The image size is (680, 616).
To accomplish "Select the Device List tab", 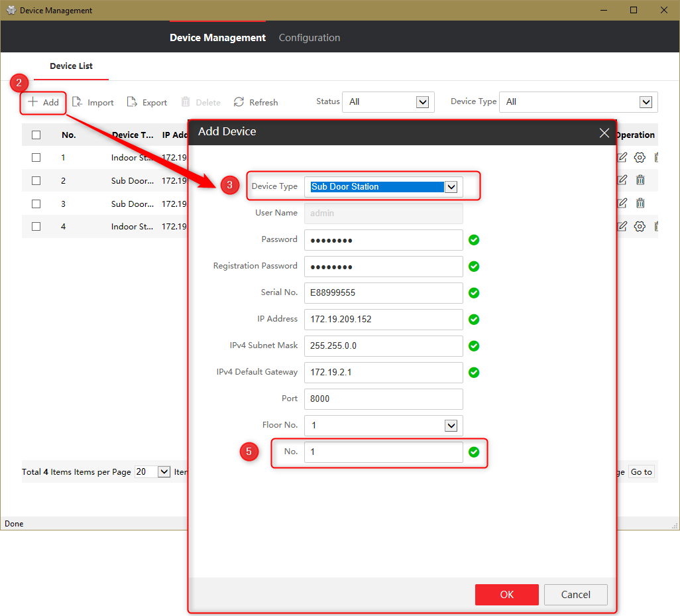I will click(71, 66).
